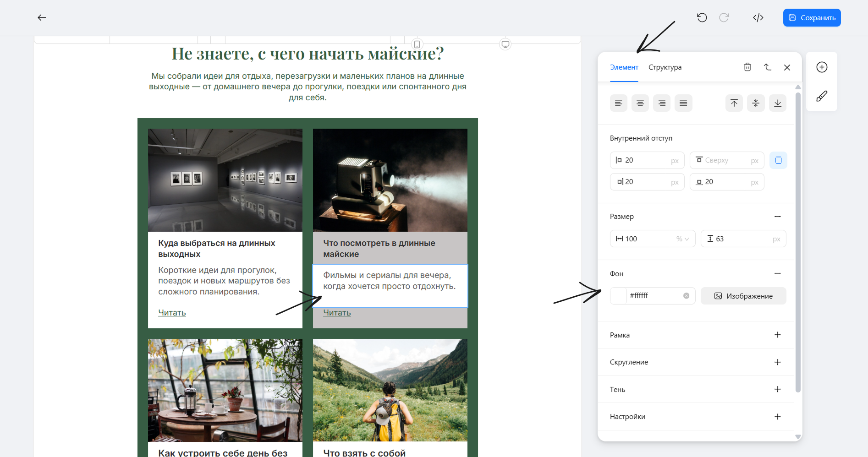
Task: Open the Элемент tab
Action: (x=624, y=67)
